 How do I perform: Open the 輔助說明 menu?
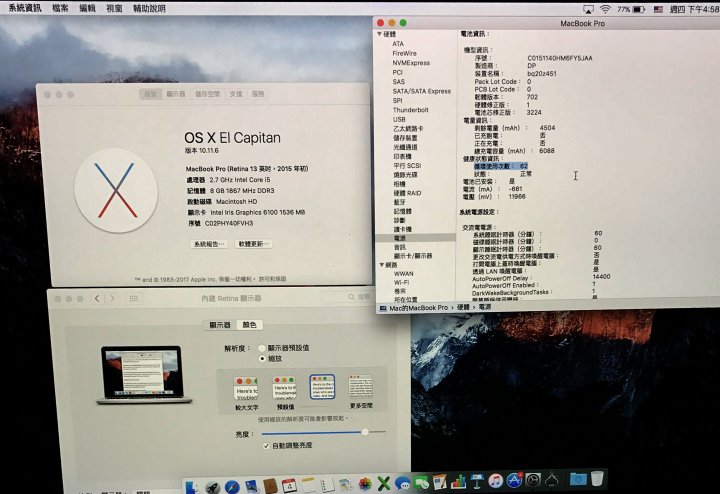click(149, 8)
